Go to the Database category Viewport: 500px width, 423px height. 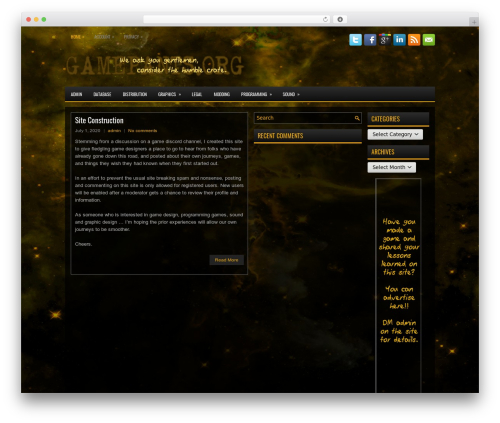[x=102, y=94]
